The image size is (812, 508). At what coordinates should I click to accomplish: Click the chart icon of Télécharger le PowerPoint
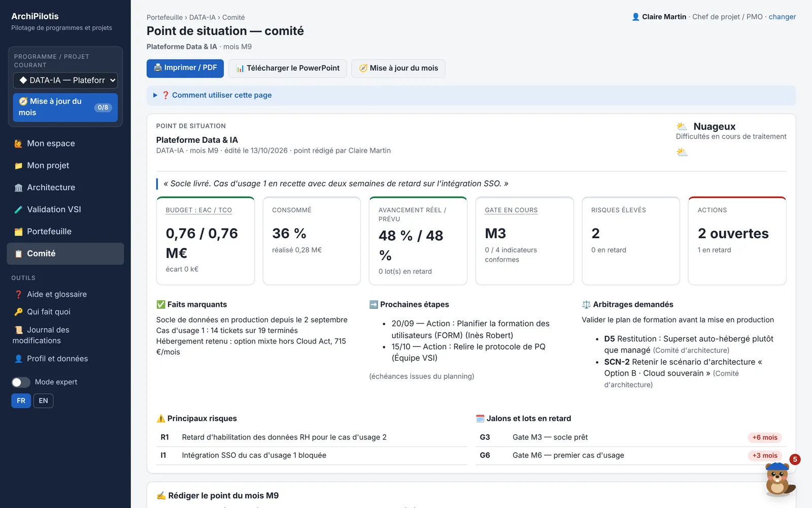241,68
